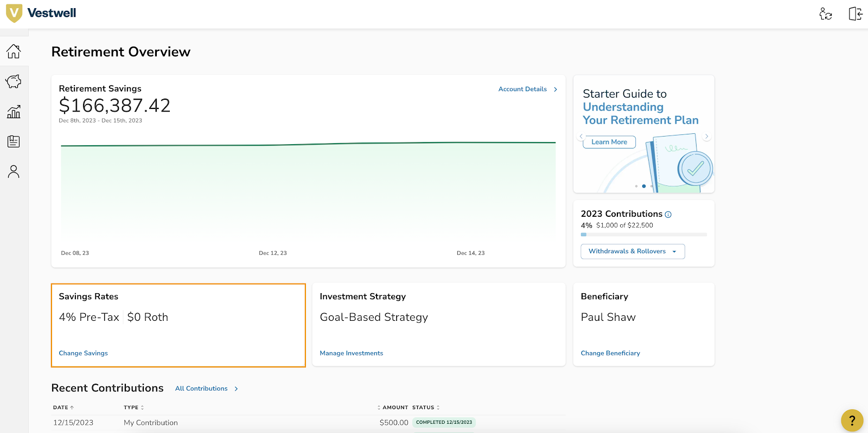Open the yellow help question mark button

point(852,420)
